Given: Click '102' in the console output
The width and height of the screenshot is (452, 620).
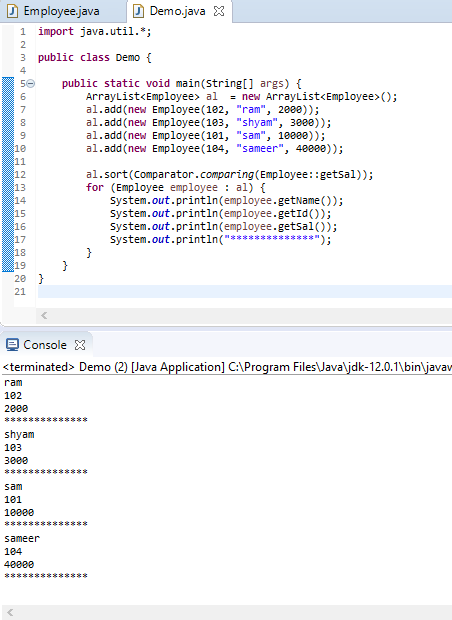Looking at the screenshot, I should click(x=13, y=396).
